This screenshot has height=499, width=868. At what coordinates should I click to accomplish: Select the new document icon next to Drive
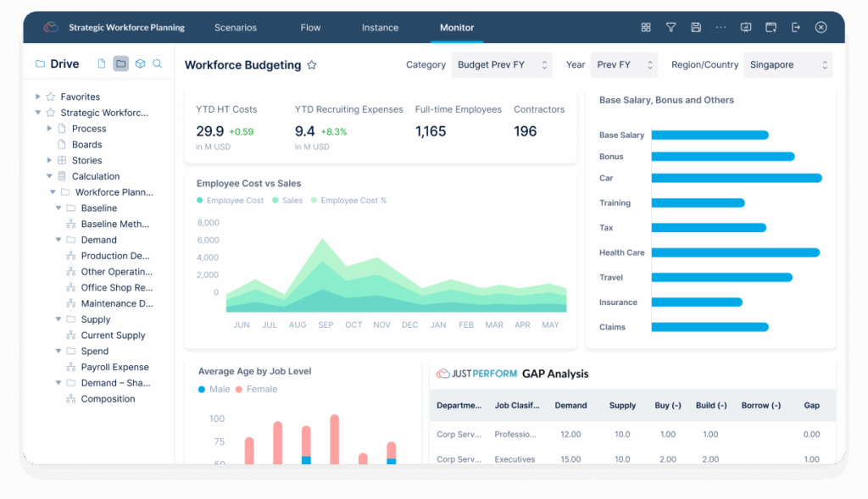102,64
